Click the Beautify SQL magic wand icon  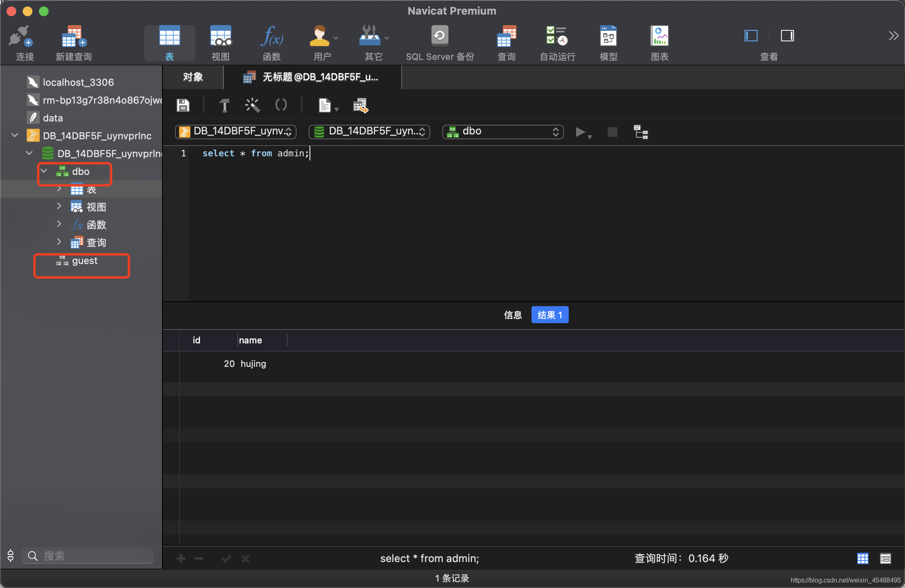[x=252, y=105]
